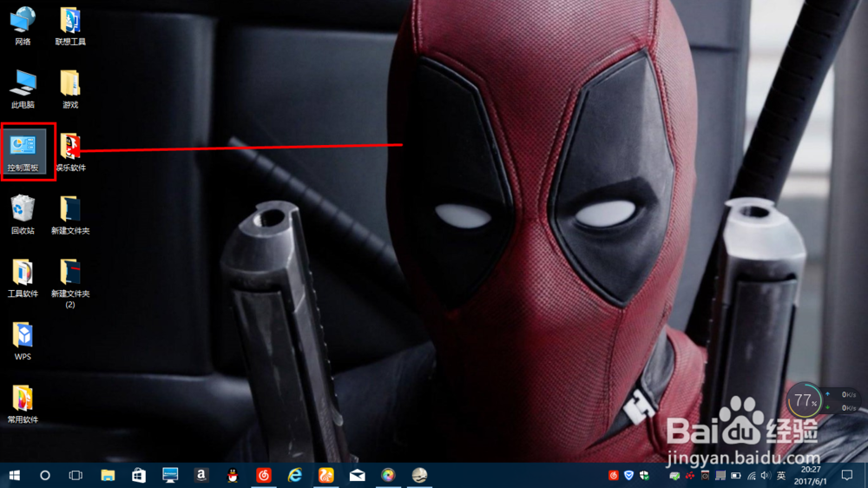Open Cortana search circle
This screenshot has height=488, width=868.
point(45,475)
